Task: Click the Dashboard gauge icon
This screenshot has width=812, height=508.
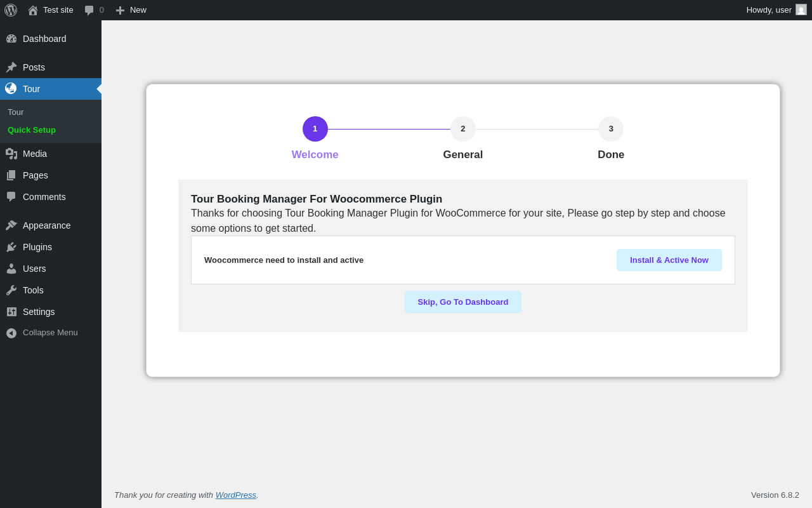Action: click(11, 39)
